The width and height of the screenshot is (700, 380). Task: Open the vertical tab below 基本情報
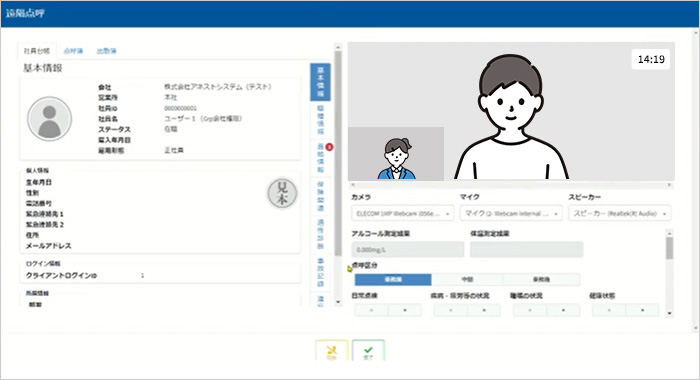pyautogui.click(x=321, y=120)
